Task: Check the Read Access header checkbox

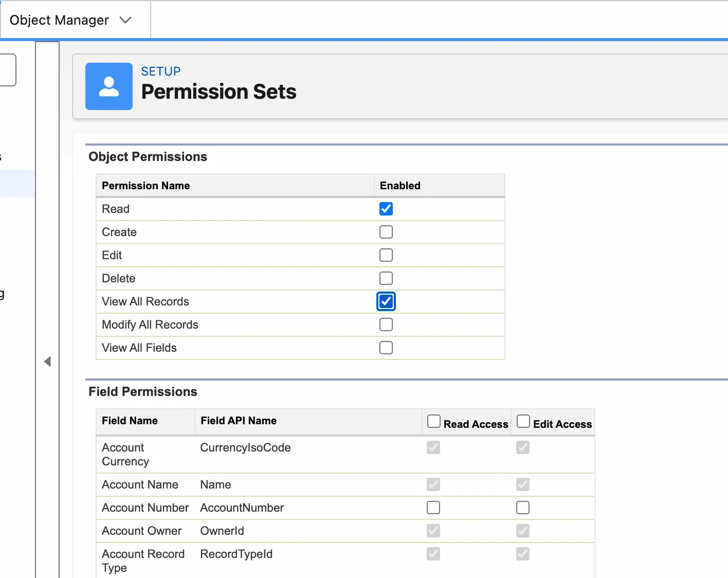Action: coord(434,421)
